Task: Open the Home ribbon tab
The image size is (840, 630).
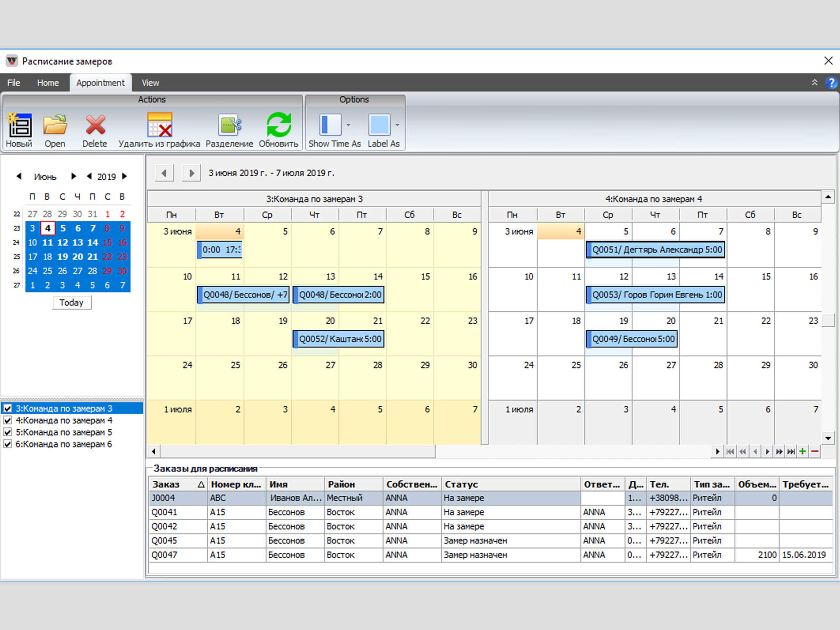Action: [48, 83]
